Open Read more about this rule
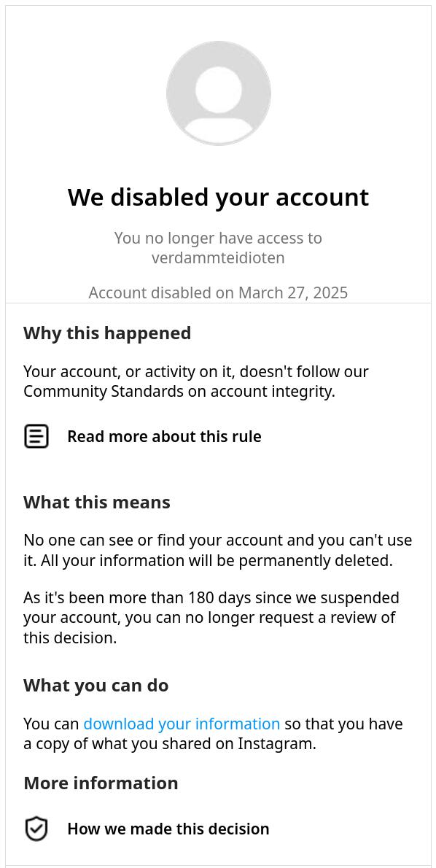Viewport: 436px width, 868px height. (x=164, y=436)
